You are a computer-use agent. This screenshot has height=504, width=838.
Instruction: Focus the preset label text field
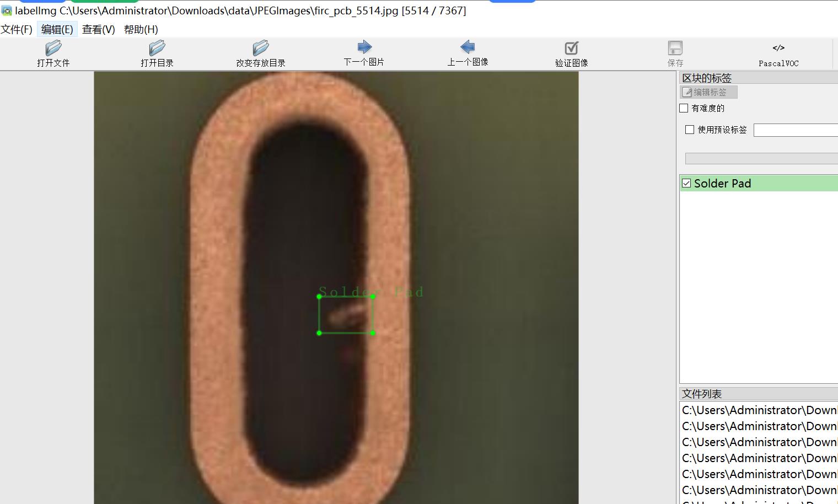pyautogui.click(x=796, y=130)
